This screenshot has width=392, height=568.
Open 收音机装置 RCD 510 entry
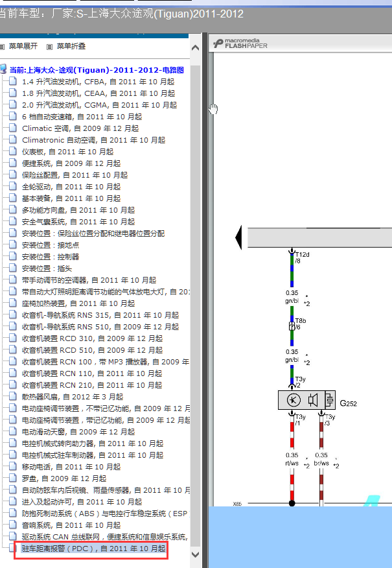(x=92, y=350)
